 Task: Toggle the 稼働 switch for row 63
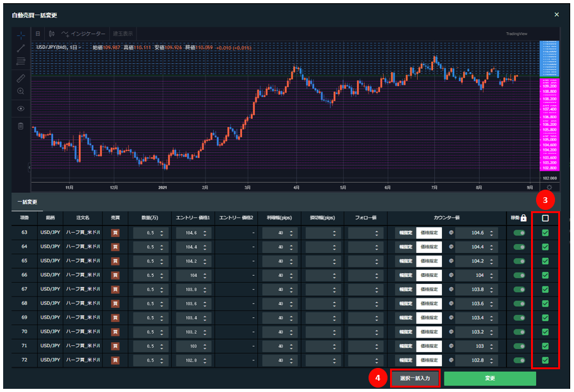pyautogui.click(x=519, y=233)
